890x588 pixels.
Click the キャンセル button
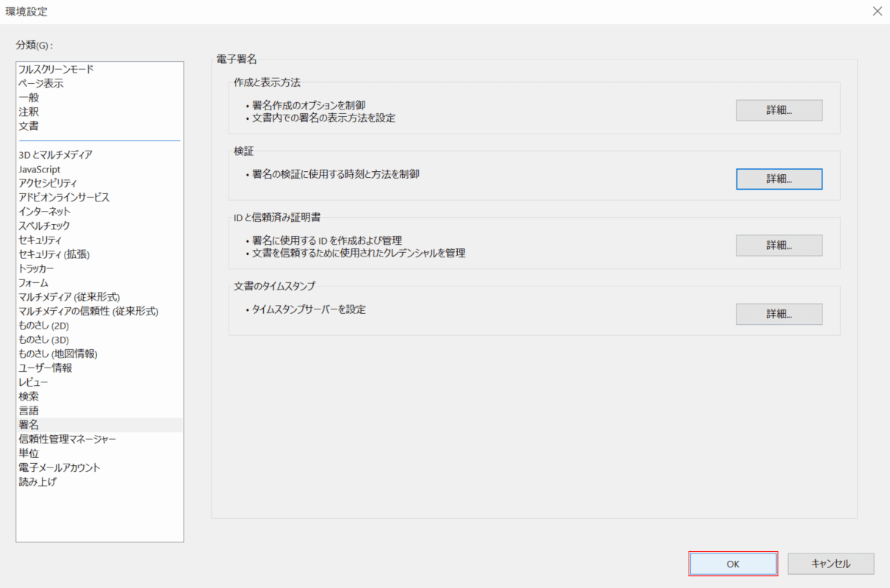830,563
